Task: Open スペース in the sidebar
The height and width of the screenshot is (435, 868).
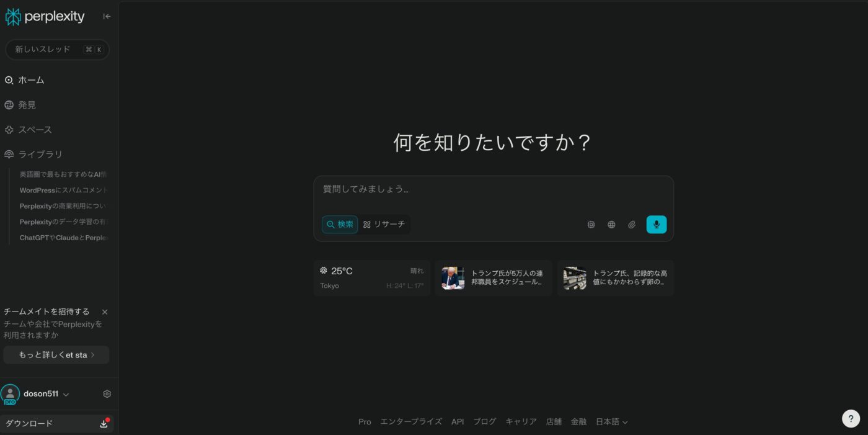Action: coord(35,130)
